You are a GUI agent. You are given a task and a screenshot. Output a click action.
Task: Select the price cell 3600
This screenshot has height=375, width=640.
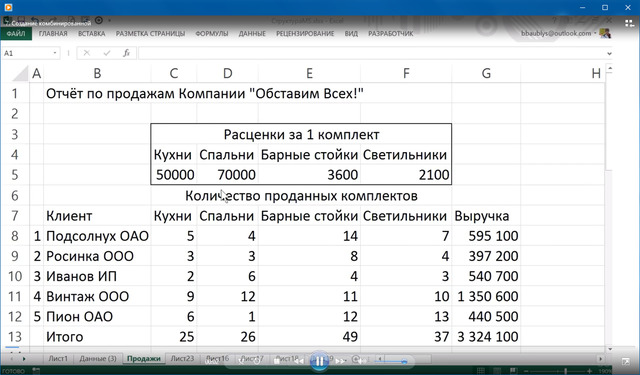pos(309,175)
